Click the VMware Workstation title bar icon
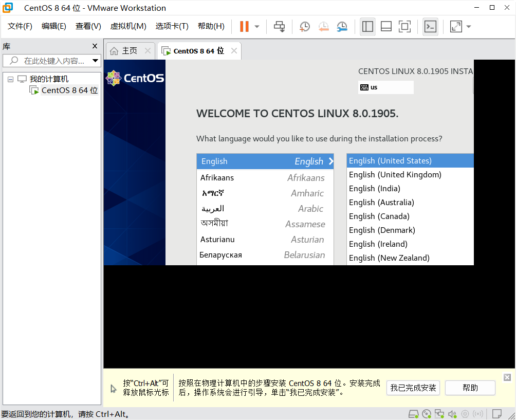This screenshot has height=420, width=516. tap(8, 8)
